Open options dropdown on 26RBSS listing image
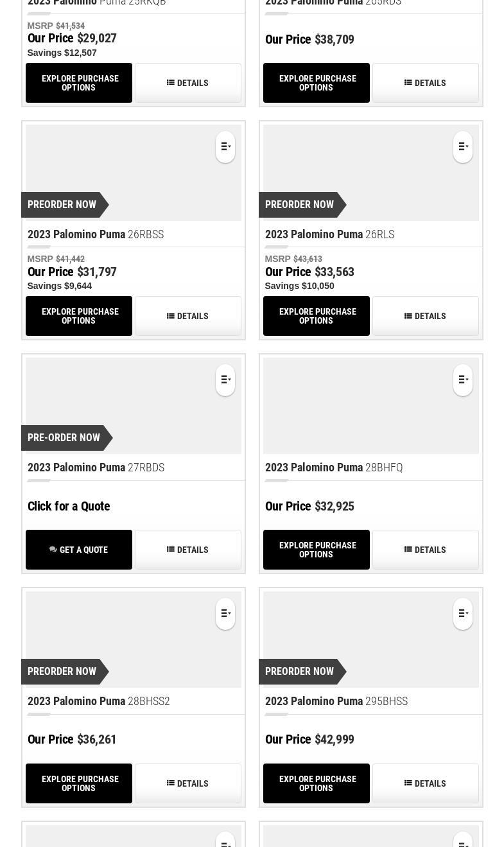This screenshot has height=847, width=504. coord(225,147)
